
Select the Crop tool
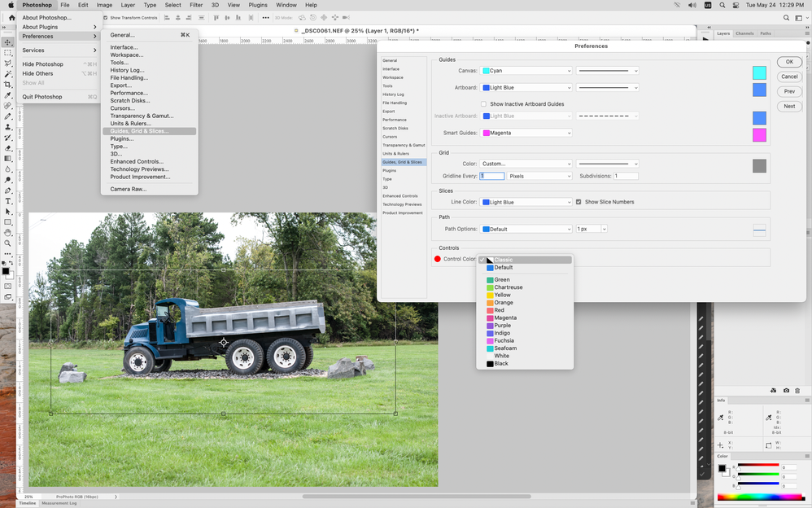(8, 85)
